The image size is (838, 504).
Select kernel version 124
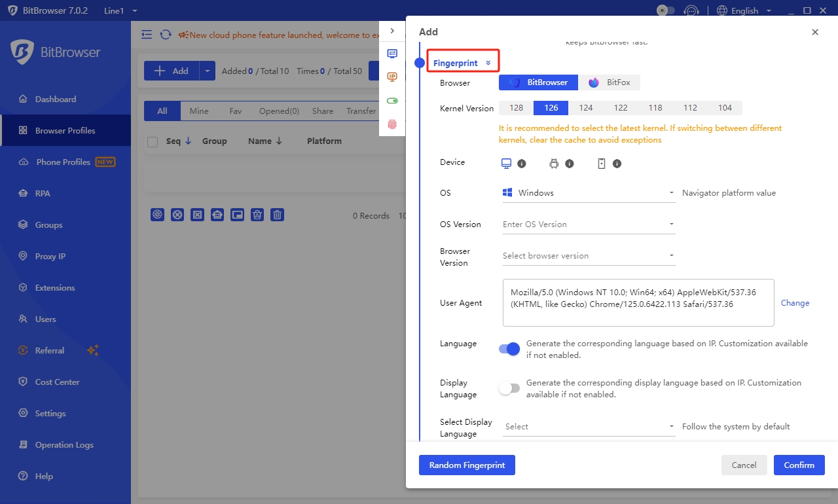click(585, 108)
